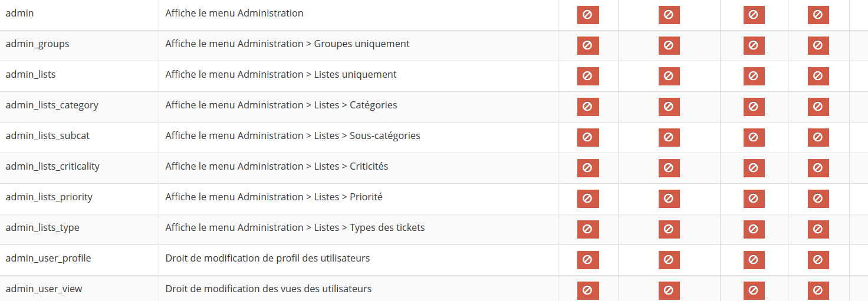Viewport: 868px width, 301px height.
Task: Toggle the admin right in the first red-icon column
Action: (x=588, y=15)
